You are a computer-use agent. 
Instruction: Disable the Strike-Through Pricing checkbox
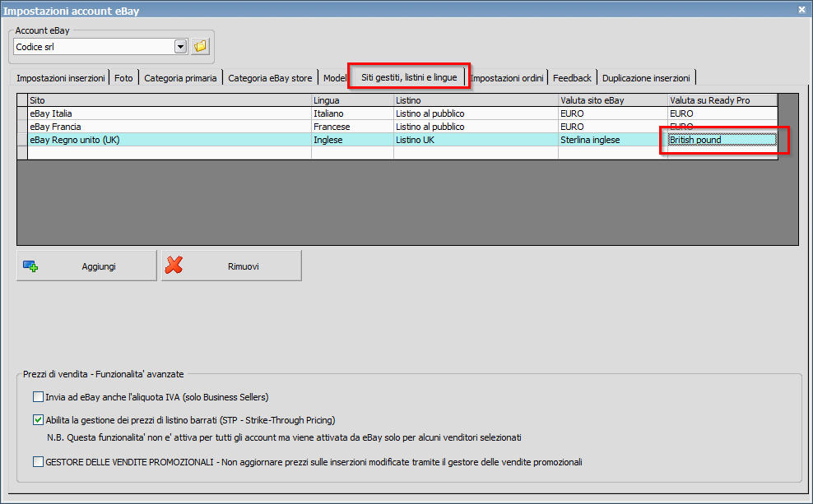coord(38,420)
